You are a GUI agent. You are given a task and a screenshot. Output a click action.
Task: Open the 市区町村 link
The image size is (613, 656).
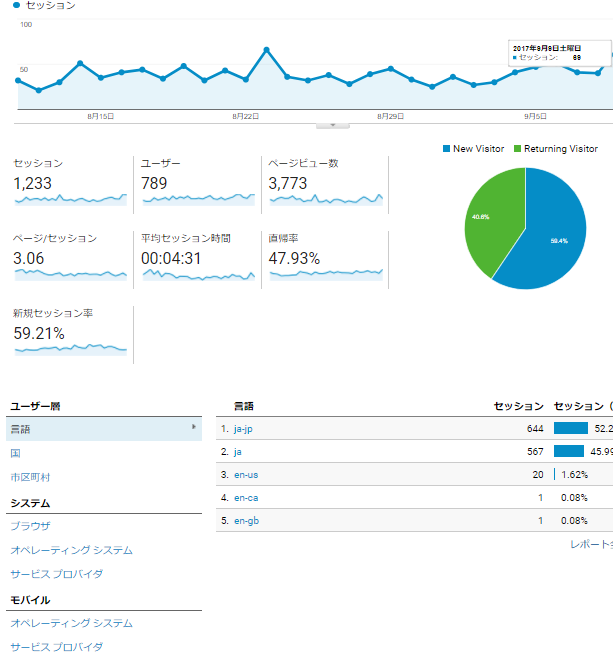[x=30, y=477]
